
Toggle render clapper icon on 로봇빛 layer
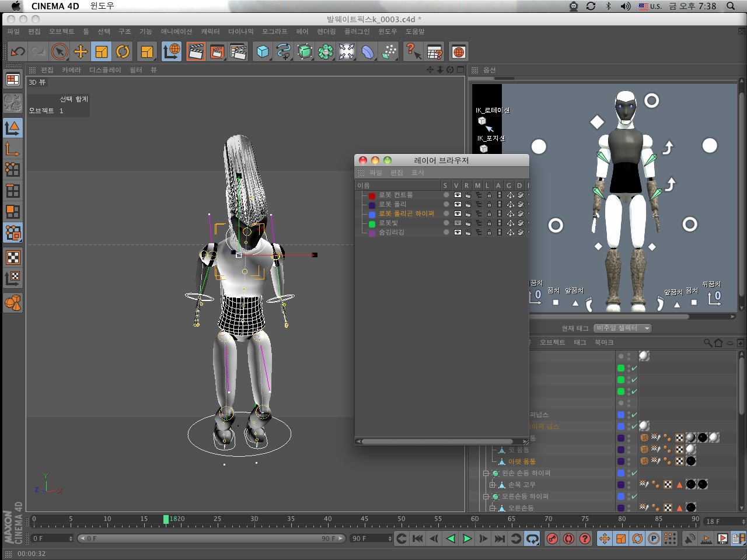coord(468,223)
